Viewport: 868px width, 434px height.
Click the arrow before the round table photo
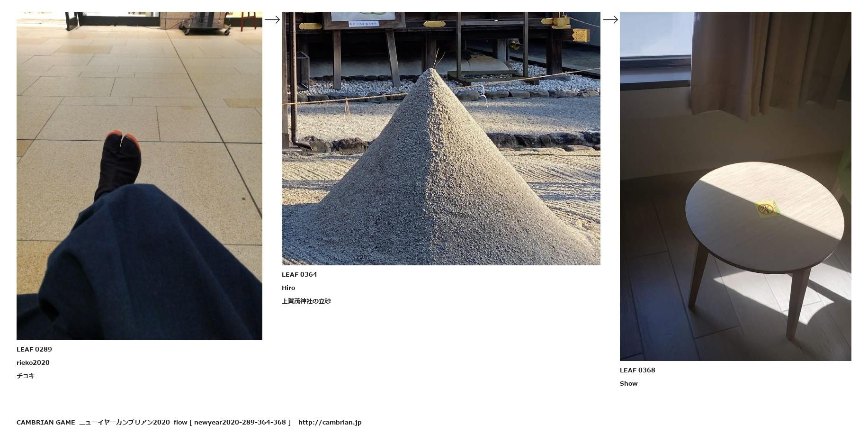(x=610, y=19)
